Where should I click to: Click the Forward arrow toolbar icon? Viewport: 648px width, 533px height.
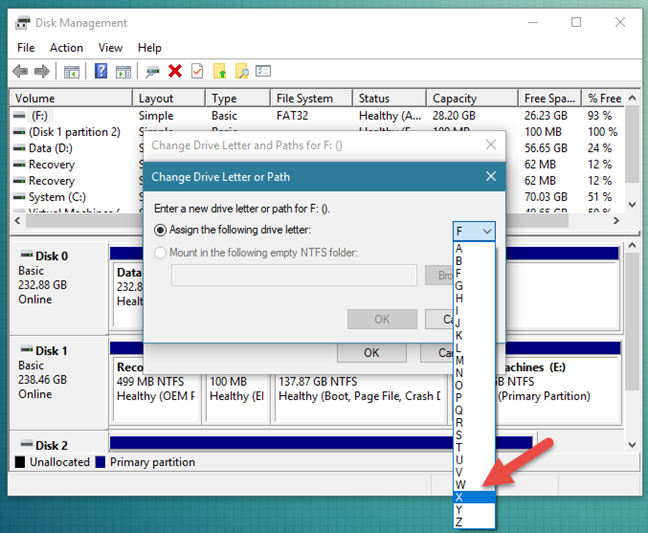[x=42, y=71]
